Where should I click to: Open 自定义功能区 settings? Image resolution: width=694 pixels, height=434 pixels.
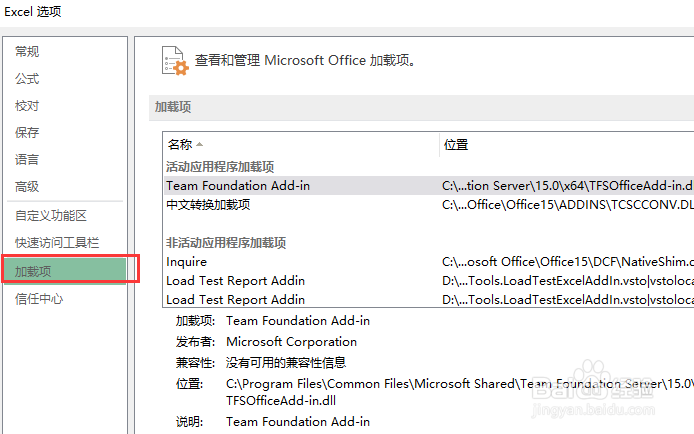[x=51, y=215]
